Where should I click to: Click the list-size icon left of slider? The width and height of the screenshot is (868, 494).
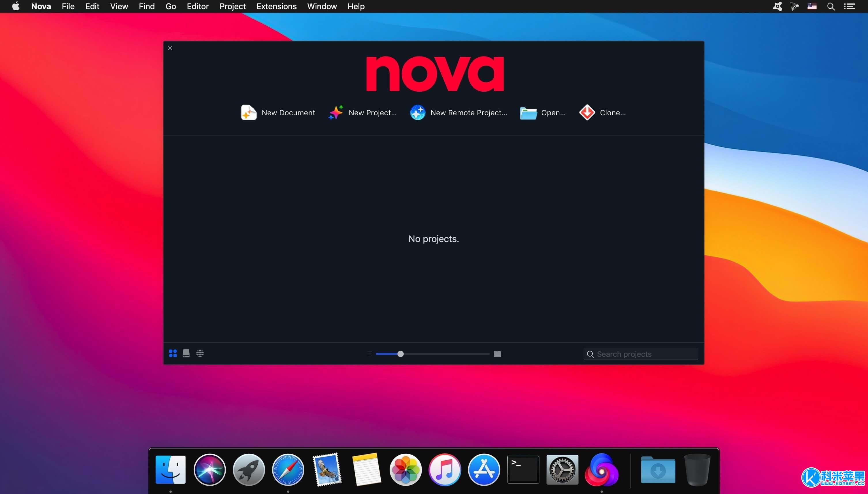tap(369, 354)
